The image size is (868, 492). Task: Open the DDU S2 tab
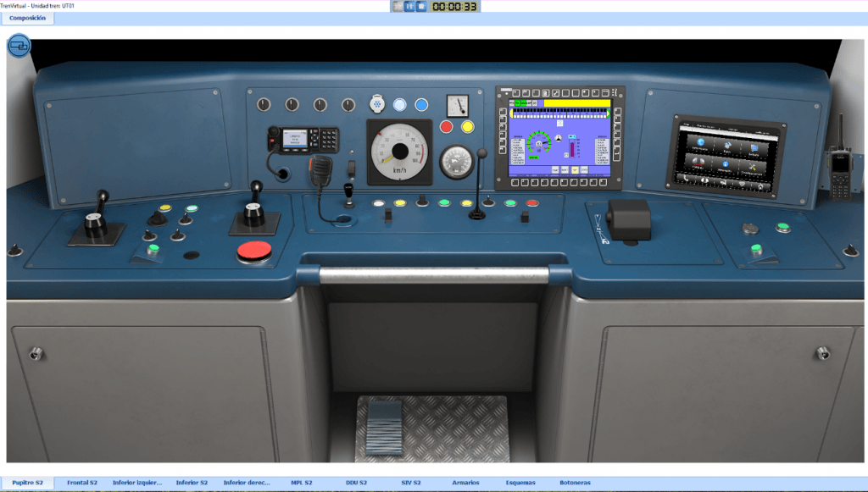point(356,483)
